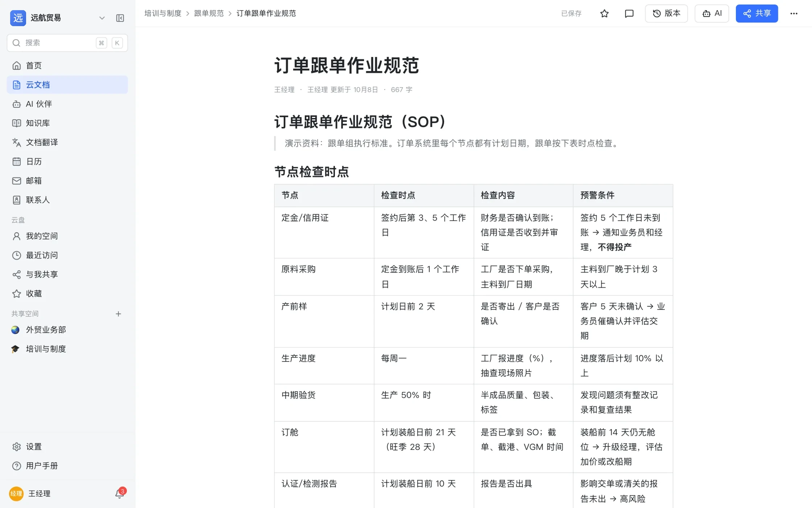Open 最近访问 recent files
Viewport: 812px width, 508px height.
coord(67,255)
